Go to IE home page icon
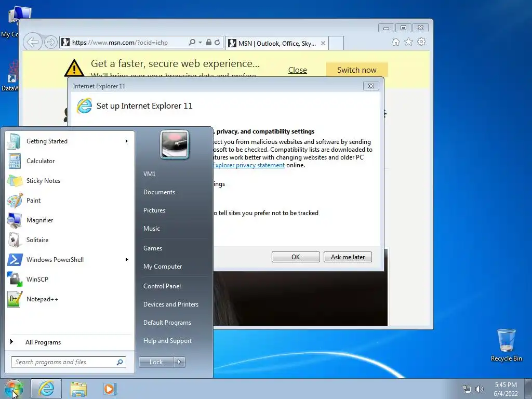The image size is (532, 399). 395,42
